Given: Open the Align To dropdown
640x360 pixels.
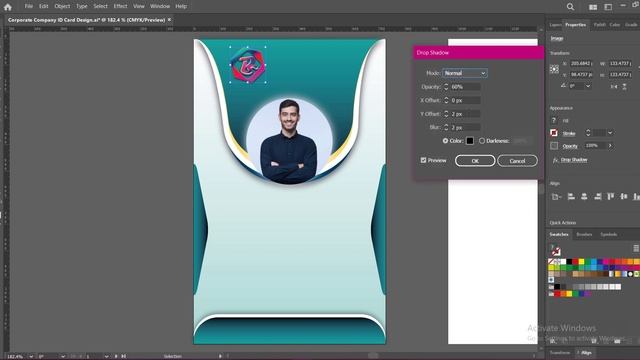Looking at the screenshot, I should [556, 197].
